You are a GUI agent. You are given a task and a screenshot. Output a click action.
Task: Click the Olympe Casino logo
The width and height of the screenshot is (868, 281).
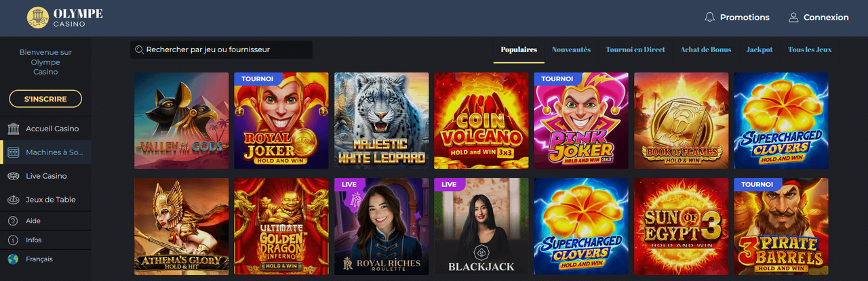[64, 18]
